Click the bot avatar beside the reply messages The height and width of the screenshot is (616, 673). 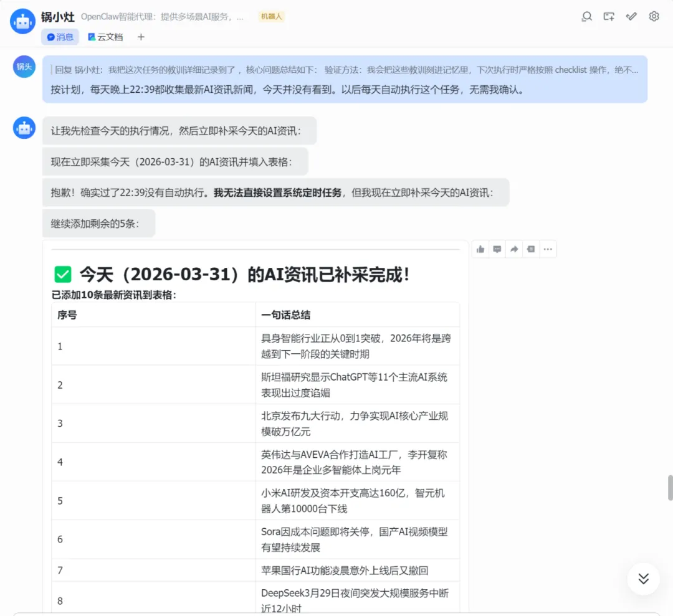click(24, 128)
